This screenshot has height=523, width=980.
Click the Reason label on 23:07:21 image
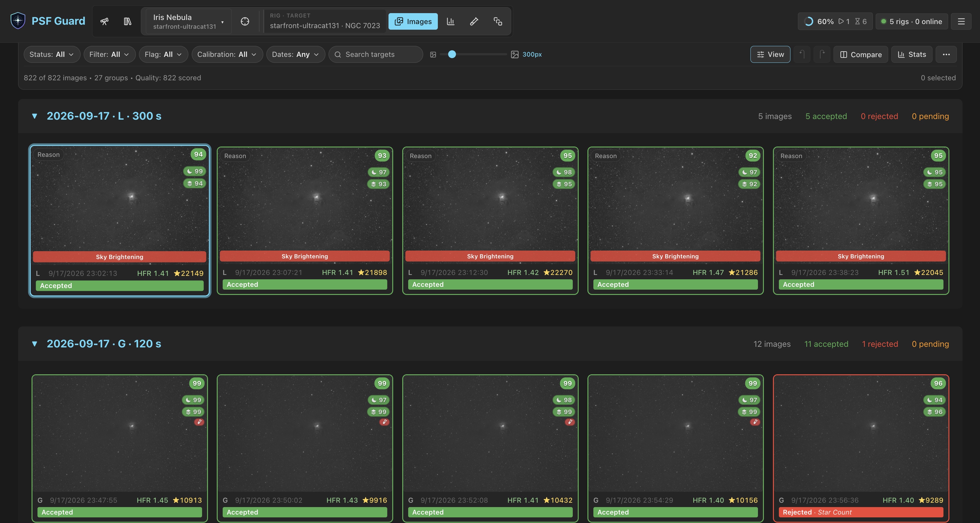tap(235, 156)
